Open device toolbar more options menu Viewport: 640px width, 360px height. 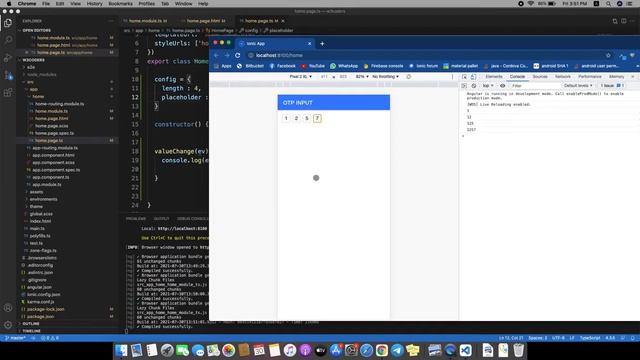pos(452,77)
